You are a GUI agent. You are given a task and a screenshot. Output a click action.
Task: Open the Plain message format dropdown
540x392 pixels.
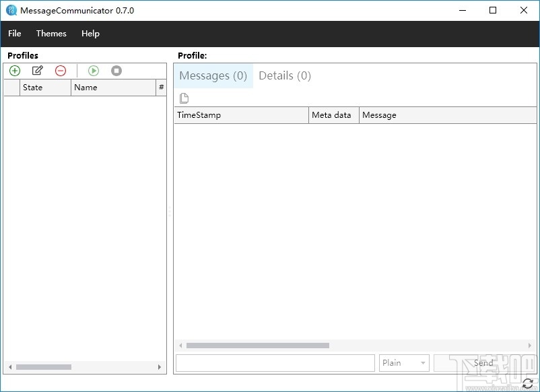pyautogui.click(x=403, y=362)
